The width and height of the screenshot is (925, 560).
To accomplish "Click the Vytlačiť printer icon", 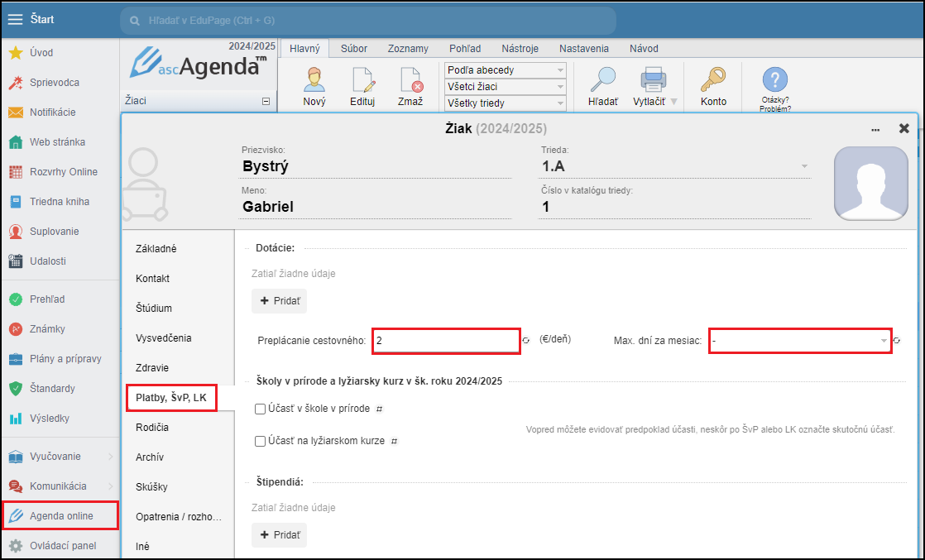I will (x=654, y=79).
